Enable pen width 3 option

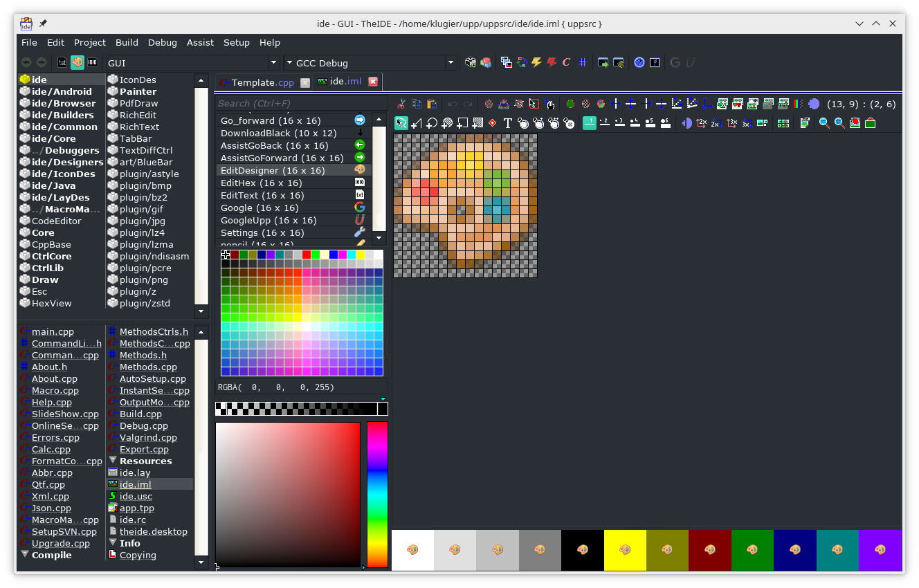pos(619,123)
